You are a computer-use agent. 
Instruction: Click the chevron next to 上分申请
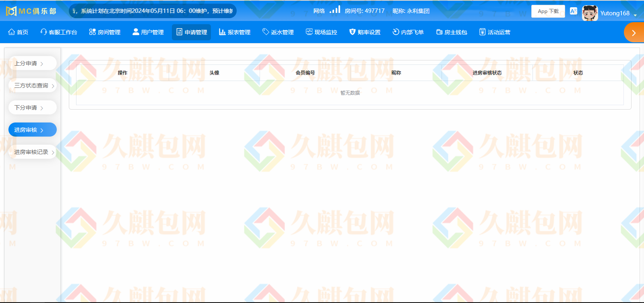[41, 64]
